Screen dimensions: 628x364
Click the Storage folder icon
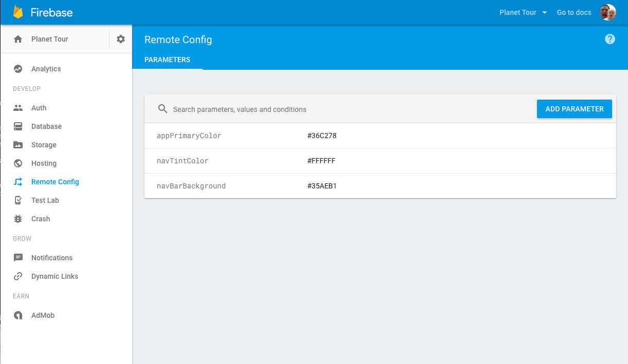click(x=18, y=145)
